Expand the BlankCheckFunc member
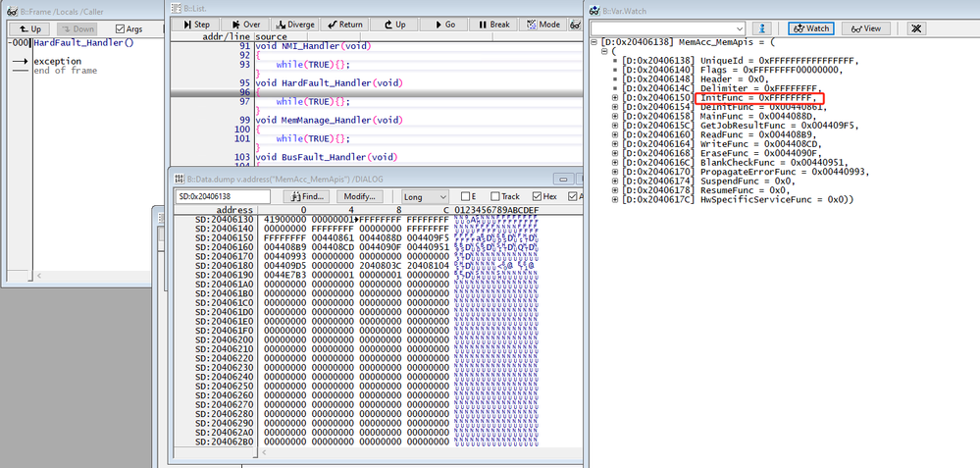The height and width of the screenshot is (468, 980). [615, 163]
